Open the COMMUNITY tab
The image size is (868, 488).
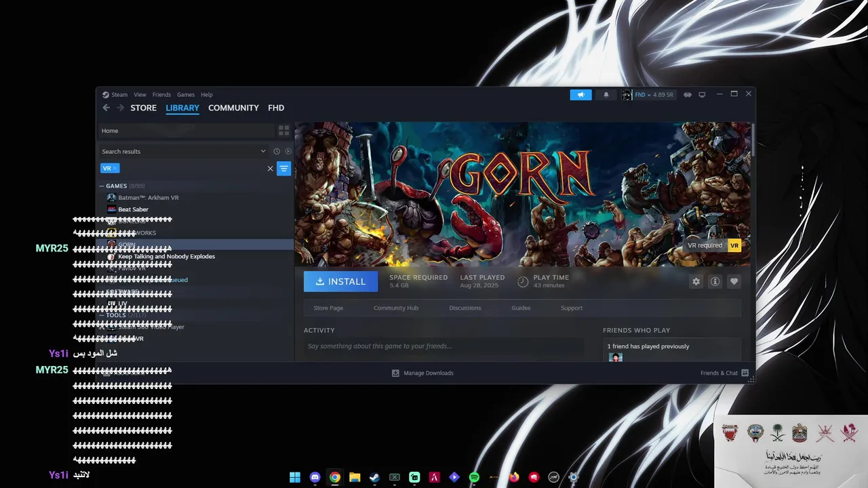(233, 108)
